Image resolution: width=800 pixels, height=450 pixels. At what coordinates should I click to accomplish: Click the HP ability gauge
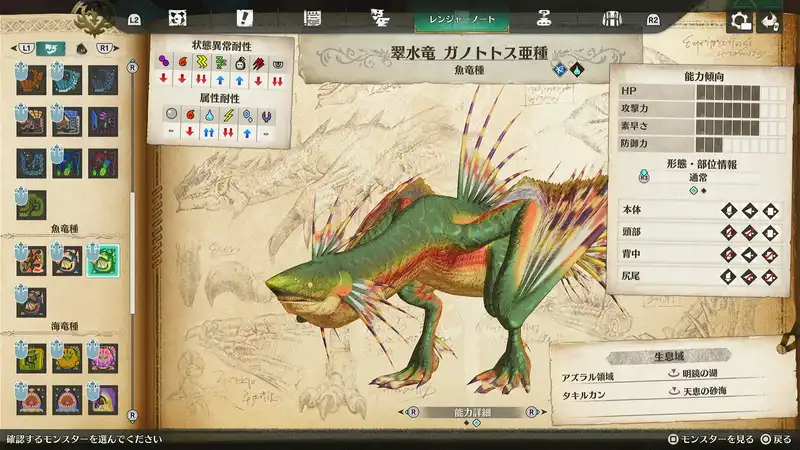pyautogui.click(x=741, y=92)
